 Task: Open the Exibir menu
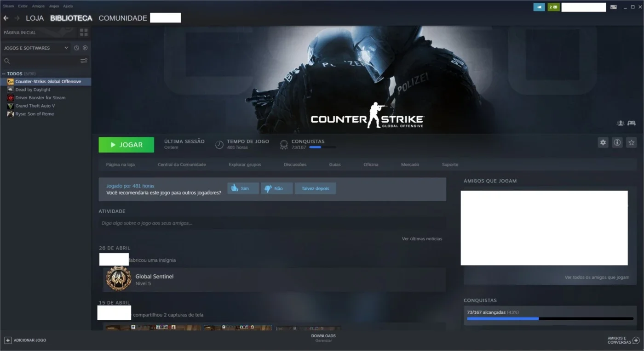point(23,6)
